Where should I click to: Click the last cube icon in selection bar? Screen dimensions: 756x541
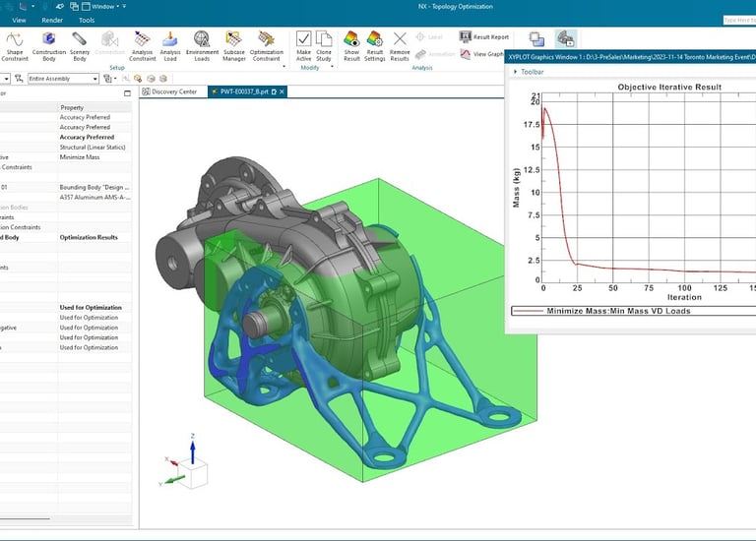pyautogui.click(x=163, y=79)
